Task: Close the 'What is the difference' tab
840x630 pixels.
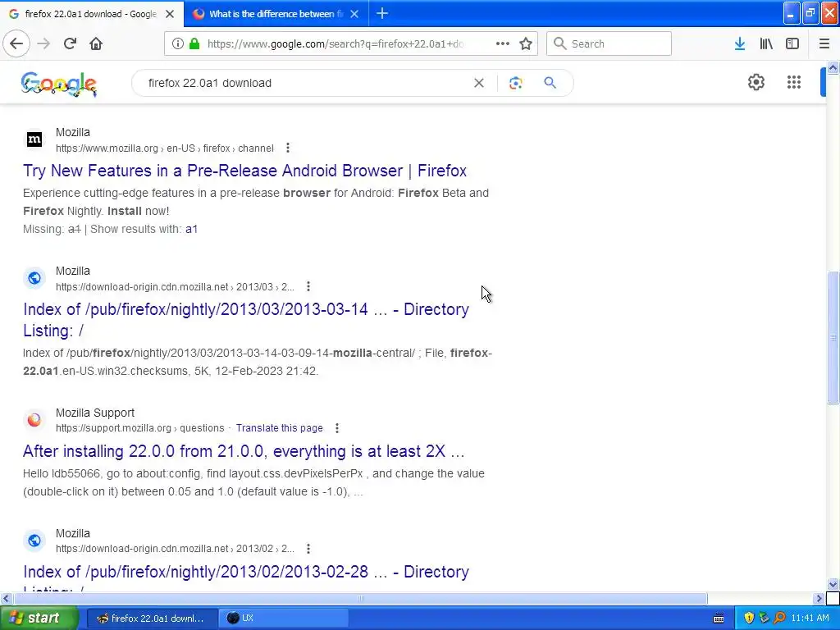Action: [x=354, y=14]
